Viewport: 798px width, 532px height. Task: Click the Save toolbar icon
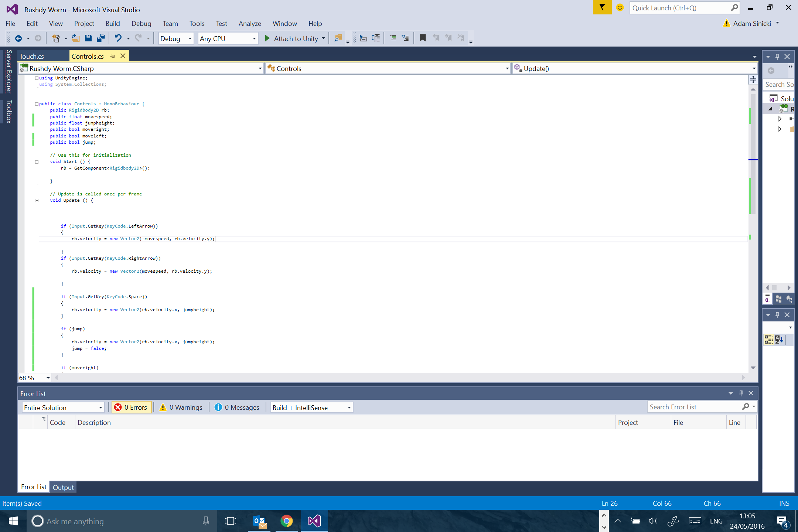pyautogui.click(x=88, y=38)
